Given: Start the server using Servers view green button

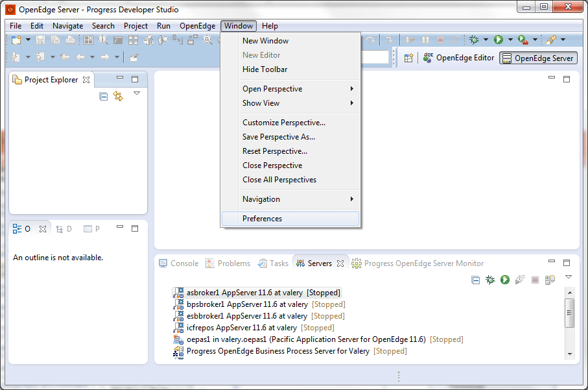Looking at the screenshot, I should [x=505, y=280].
